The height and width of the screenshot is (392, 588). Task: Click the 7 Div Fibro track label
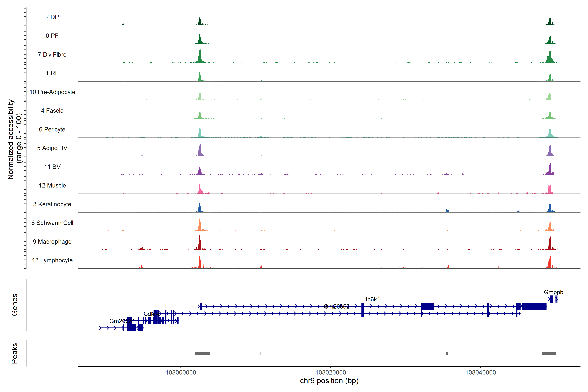click(52, 55)
